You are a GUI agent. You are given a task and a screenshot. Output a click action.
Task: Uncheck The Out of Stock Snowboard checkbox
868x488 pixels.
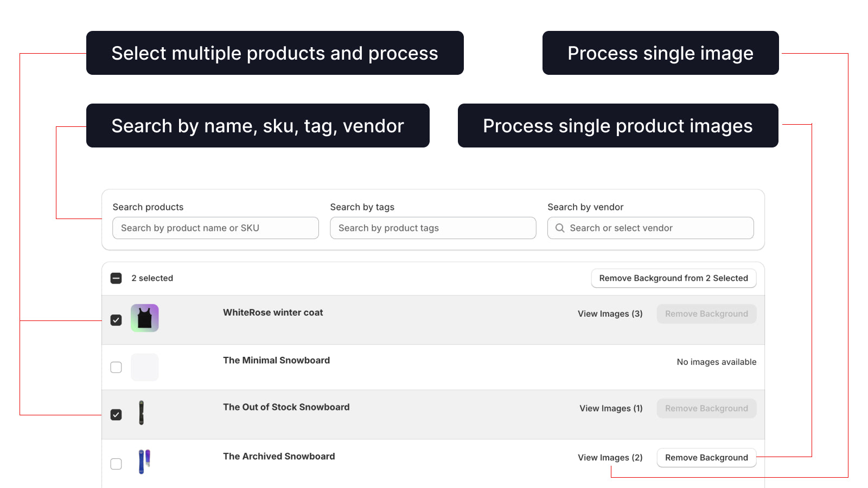click(x=116, y=415)
